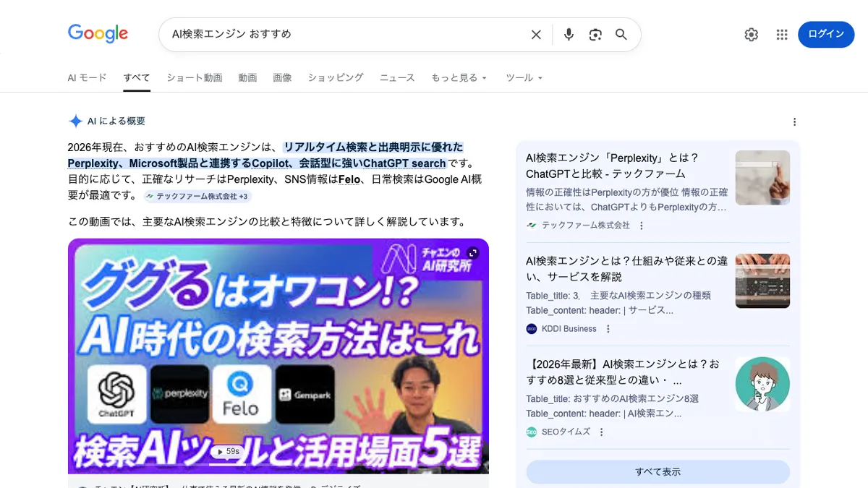
Task: Start voice search with the microphone icon
Action: pos(569,35)
